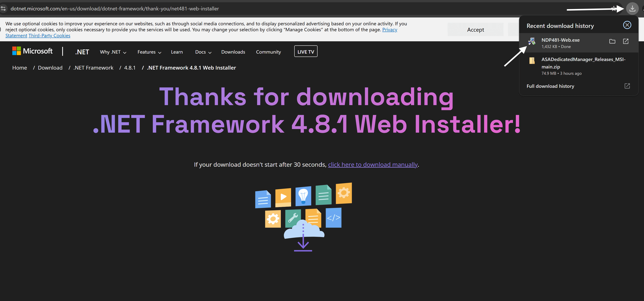Click the NDP481-Web.exe file icon
Screen dimensions: 644x301
(532, 41)
